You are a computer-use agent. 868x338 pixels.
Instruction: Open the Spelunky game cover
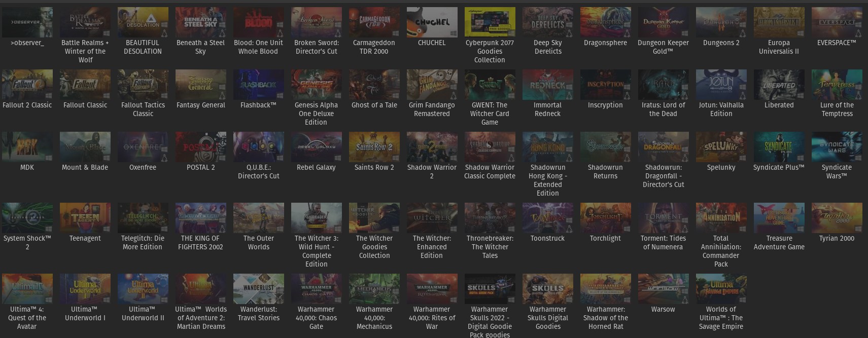click(721, 147)
